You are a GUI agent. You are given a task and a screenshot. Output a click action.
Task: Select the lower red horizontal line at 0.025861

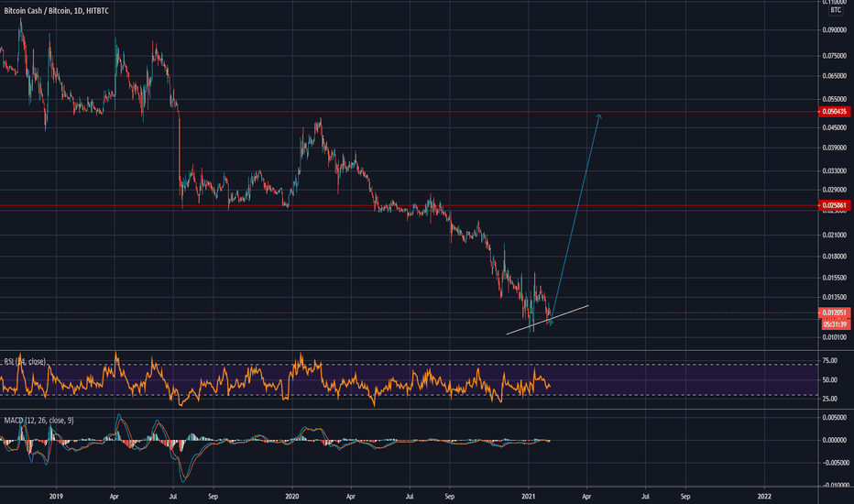pos(409,206)
